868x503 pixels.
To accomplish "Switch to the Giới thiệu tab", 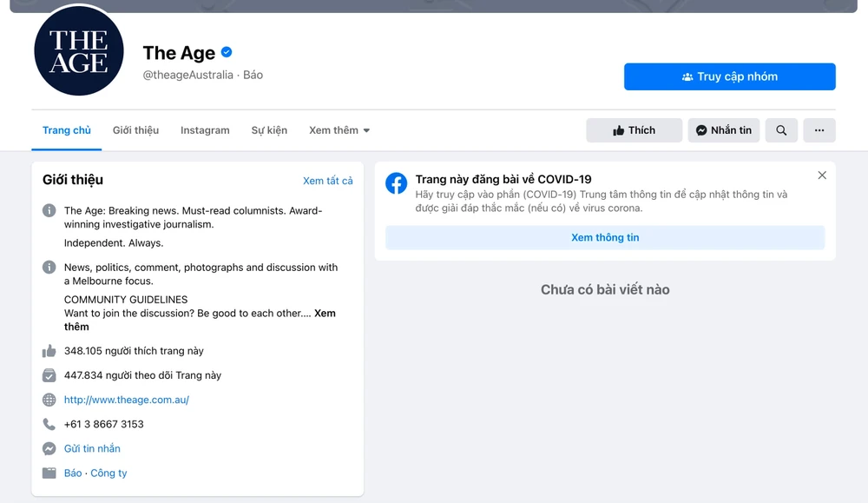I will [x=135, y=130].
